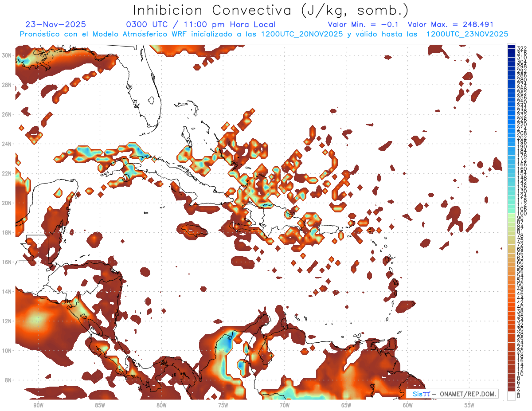
Task: Click the 10N latitude label
Action: (x=8, y=351)
